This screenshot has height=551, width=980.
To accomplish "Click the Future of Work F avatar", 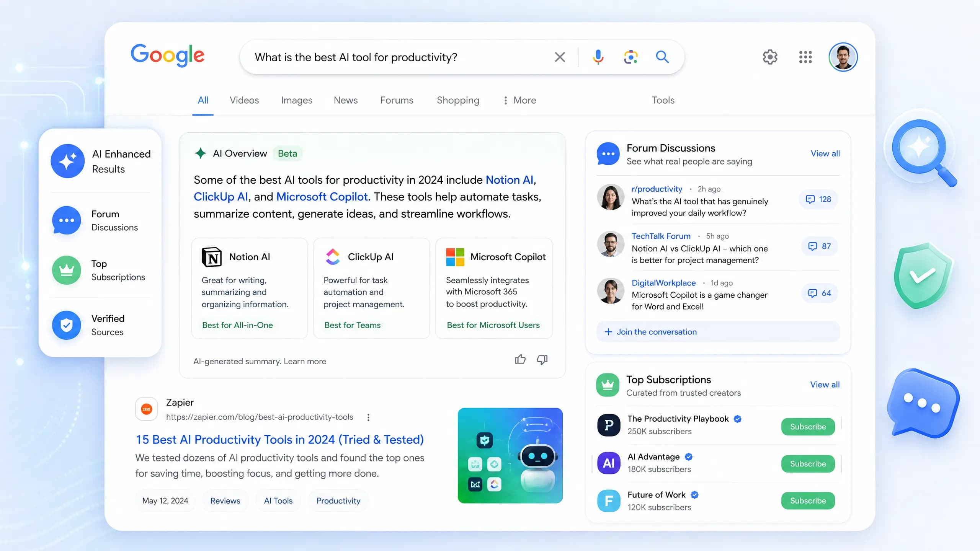I will pyautogui.click(x=609, y=501).
